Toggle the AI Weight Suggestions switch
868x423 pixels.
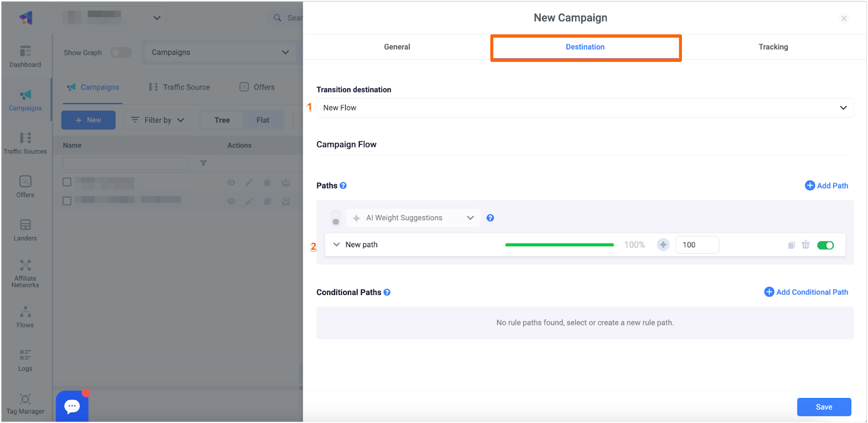[x=336, y=218]
